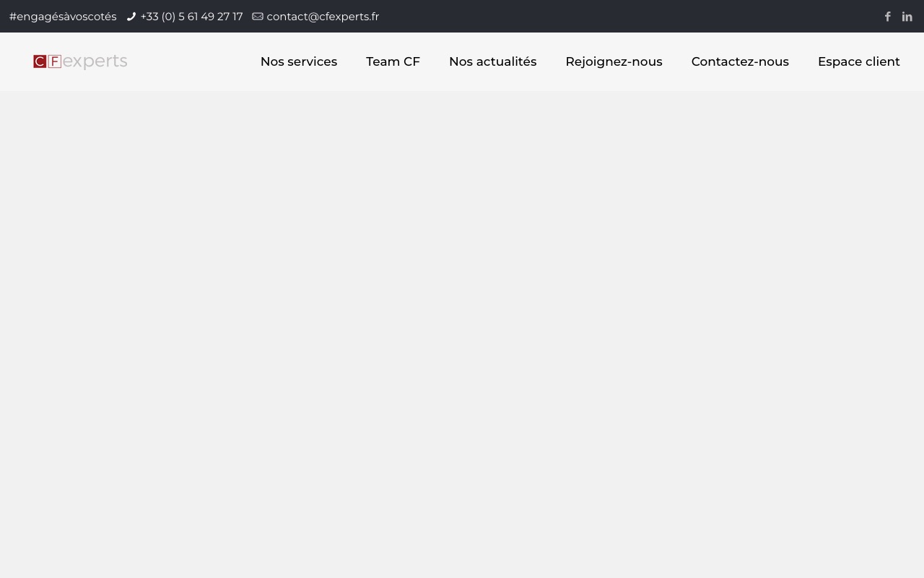924x578 pixels.
Task: Go to Nos actualités page
Action: [492, 61]
